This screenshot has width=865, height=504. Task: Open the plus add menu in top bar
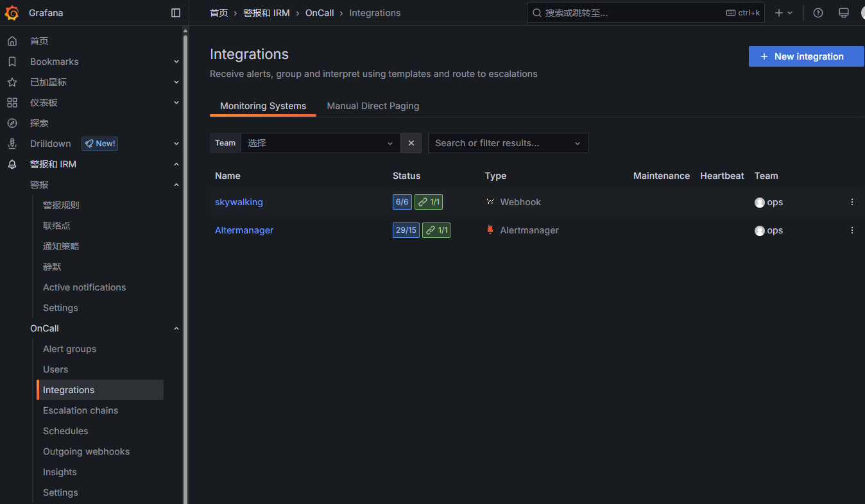pyautogui.click(x=784, y=13)
